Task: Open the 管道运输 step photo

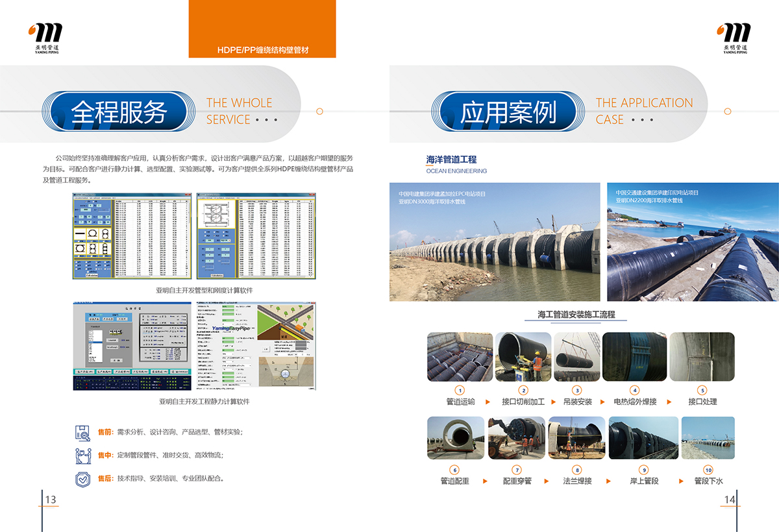Action: pyautogui.click(x=460, y=357)
